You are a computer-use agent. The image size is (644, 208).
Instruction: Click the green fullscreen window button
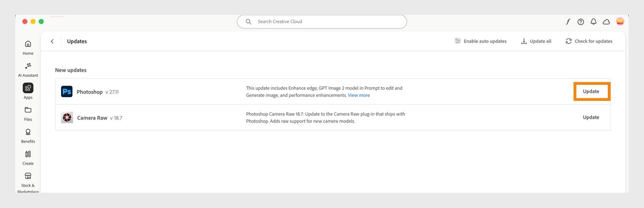point(41,22)
